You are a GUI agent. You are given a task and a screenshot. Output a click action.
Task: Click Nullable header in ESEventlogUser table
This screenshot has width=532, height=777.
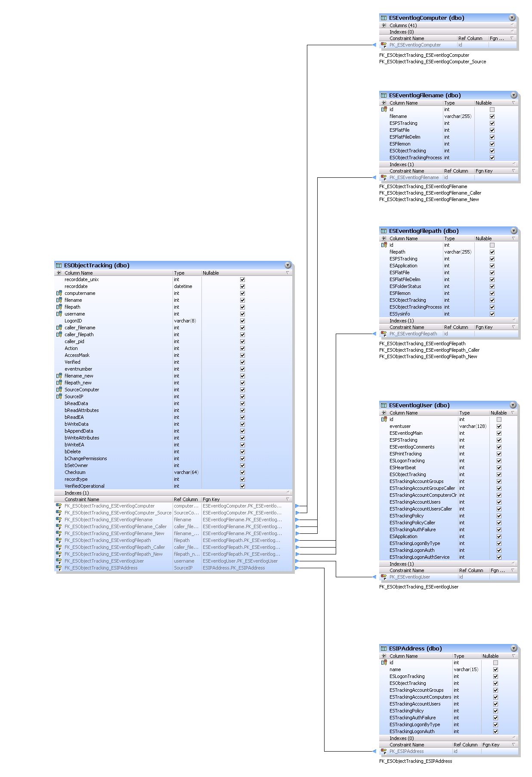(499, 413)
